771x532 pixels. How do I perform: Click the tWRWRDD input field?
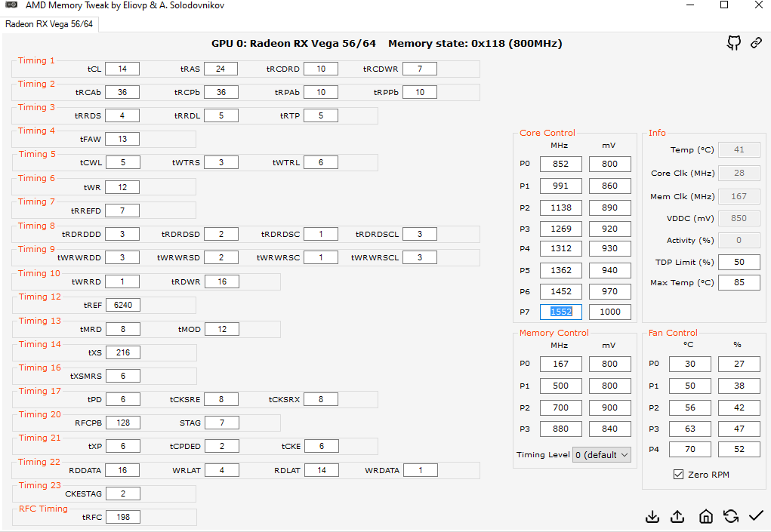point(122,257)
